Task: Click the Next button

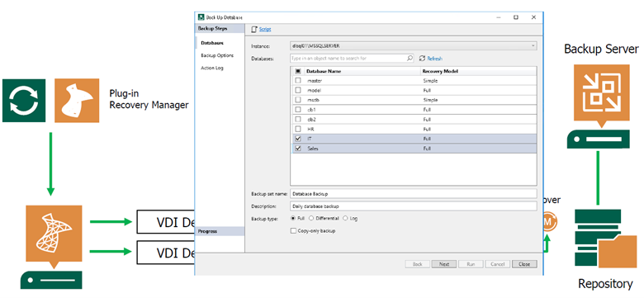Action: pyautogui.click(x=444, y=264)
